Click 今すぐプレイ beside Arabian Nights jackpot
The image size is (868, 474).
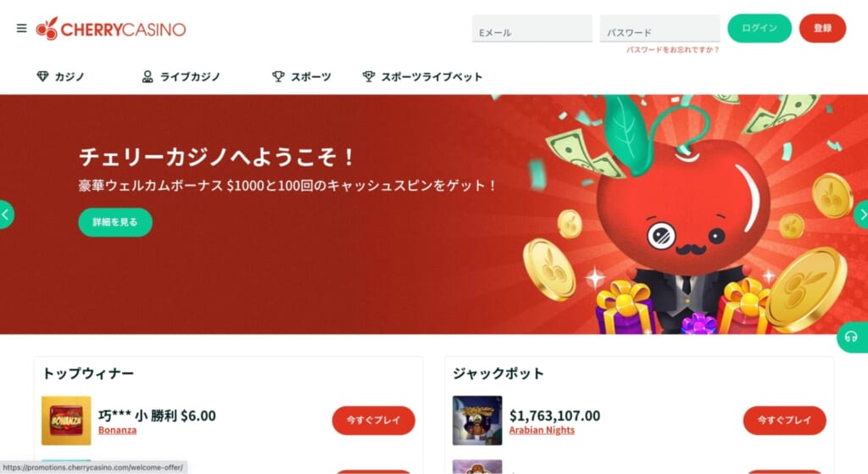[784, 421]
